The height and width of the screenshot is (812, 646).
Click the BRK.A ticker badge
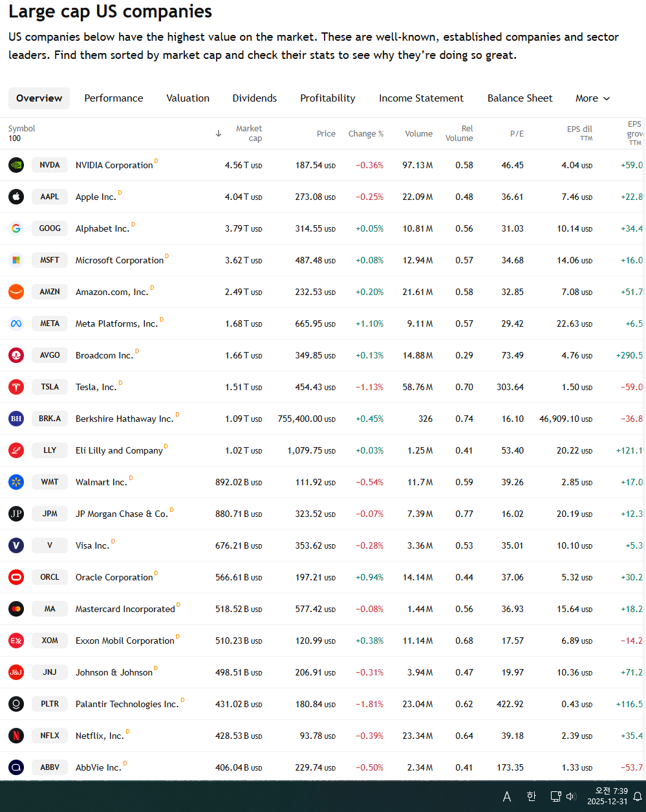coord(50,419)
